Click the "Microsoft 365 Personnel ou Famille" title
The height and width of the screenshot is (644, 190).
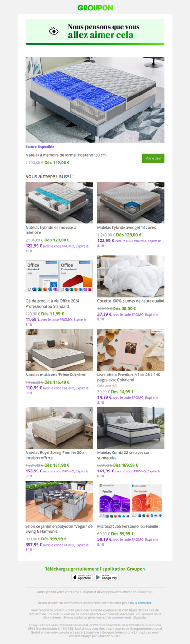(x=128, y=526)
